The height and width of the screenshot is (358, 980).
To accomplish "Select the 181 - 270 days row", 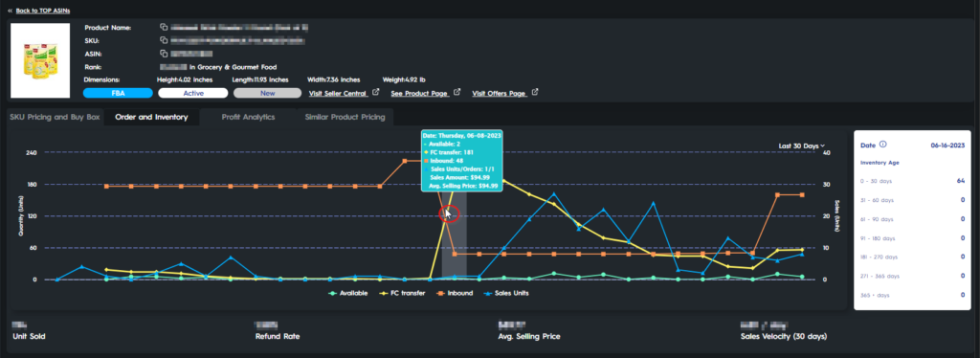I will click(x=912, y=257).
